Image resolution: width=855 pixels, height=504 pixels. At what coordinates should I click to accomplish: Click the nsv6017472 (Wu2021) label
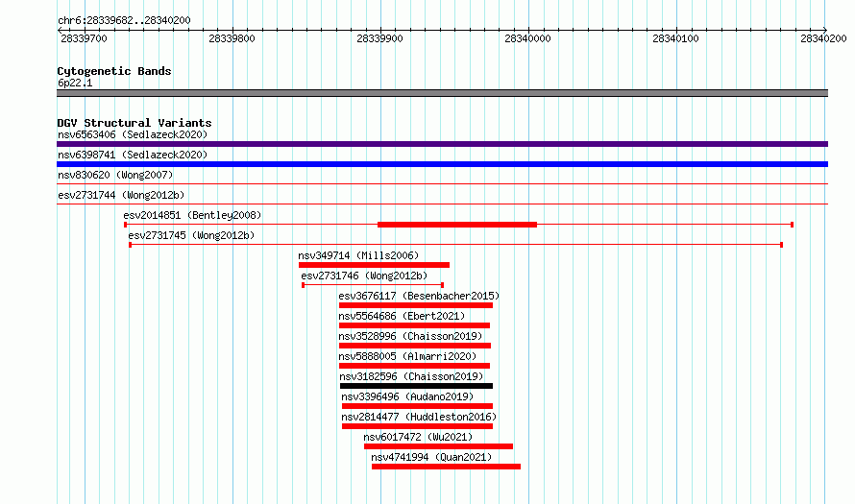click(418, 437)
